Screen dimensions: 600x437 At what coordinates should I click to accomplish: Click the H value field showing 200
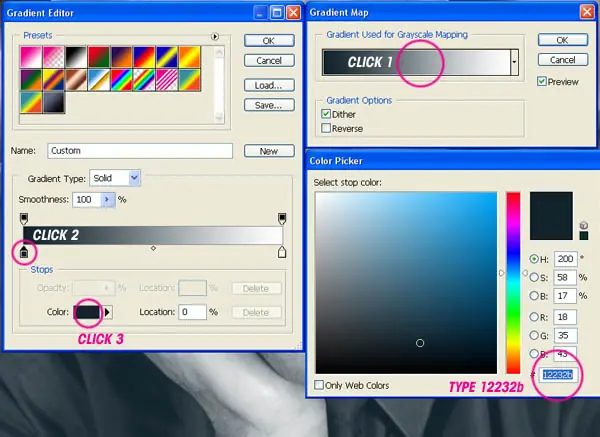565,259
